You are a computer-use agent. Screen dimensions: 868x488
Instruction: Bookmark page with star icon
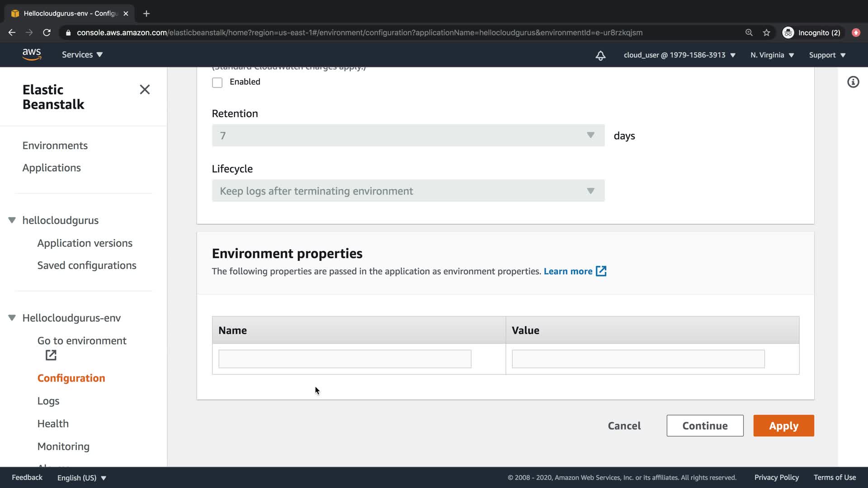coord(766,33)
